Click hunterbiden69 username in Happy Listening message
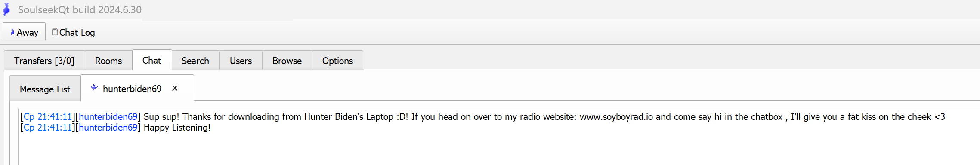Screen dimensions: 980x165 pos(108,127)
